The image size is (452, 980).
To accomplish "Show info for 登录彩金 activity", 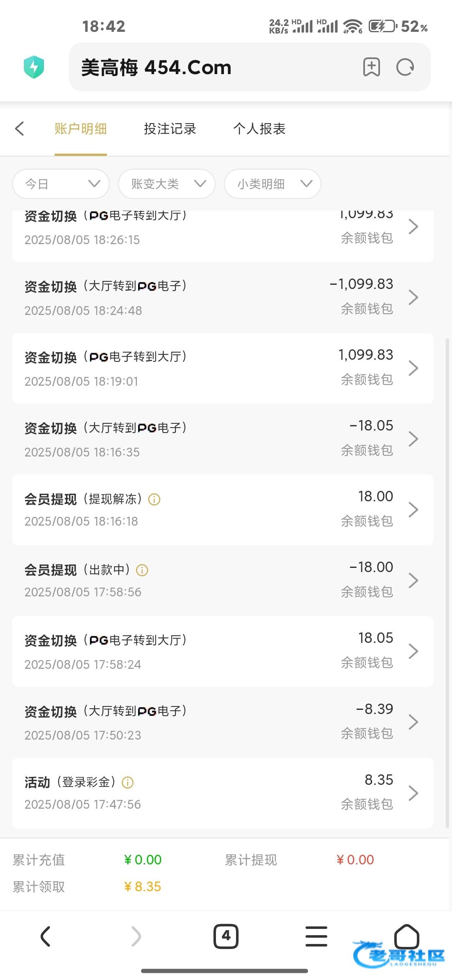I will pos(128,782).
